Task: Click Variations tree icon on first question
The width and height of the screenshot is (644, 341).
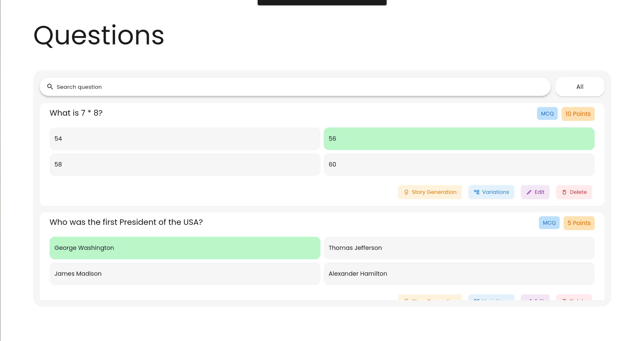Action: pos(476,192)
